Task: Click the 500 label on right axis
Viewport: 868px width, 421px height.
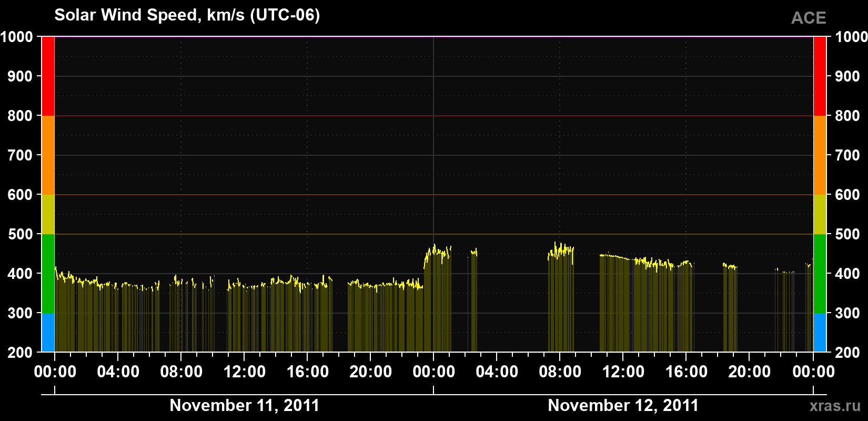Action: pos(847,234)
